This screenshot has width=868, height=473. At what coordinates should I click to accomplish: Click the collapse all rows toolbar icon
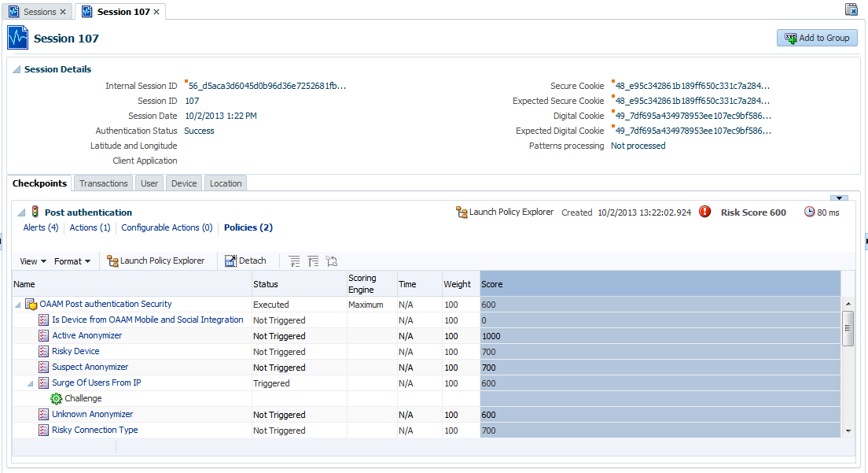tap(314, 261)
